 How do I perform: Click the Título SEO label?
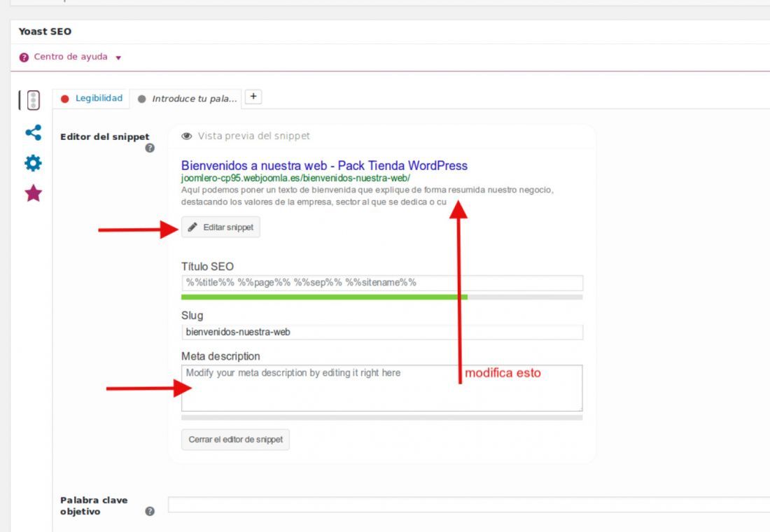point(207,266)
